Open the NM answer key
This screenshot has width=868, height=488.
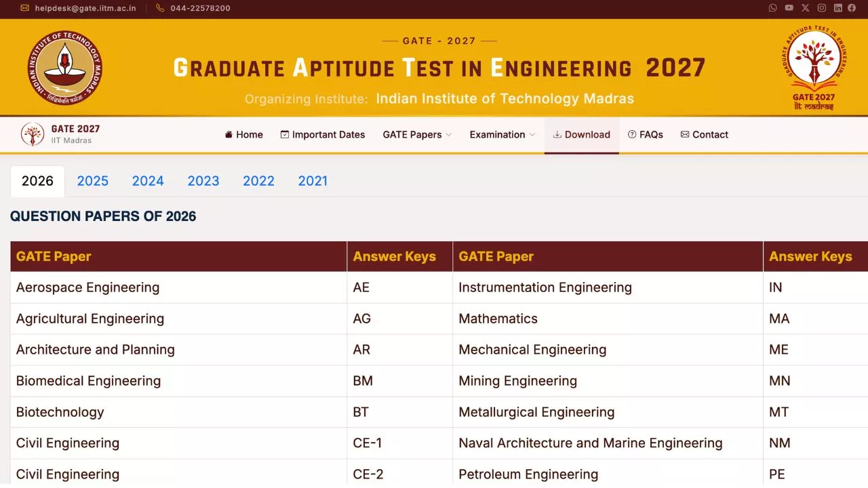point(780,443)
